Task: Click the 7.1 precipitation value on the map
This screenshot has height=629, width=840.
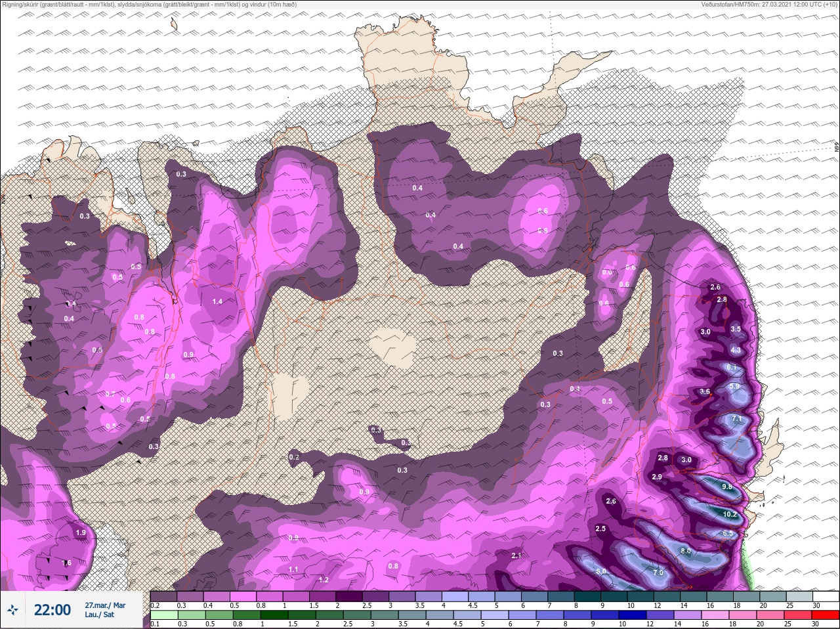Action: click(736, 419)
